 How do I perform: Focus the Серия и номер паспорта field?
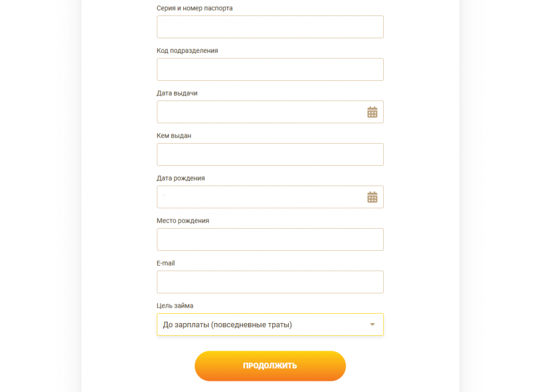270,27
